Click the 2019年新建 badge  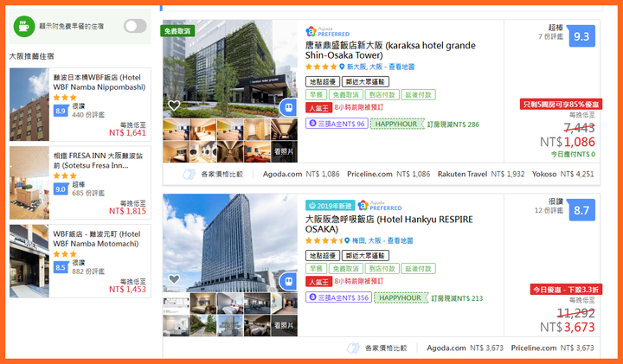(x=330, y=206)
